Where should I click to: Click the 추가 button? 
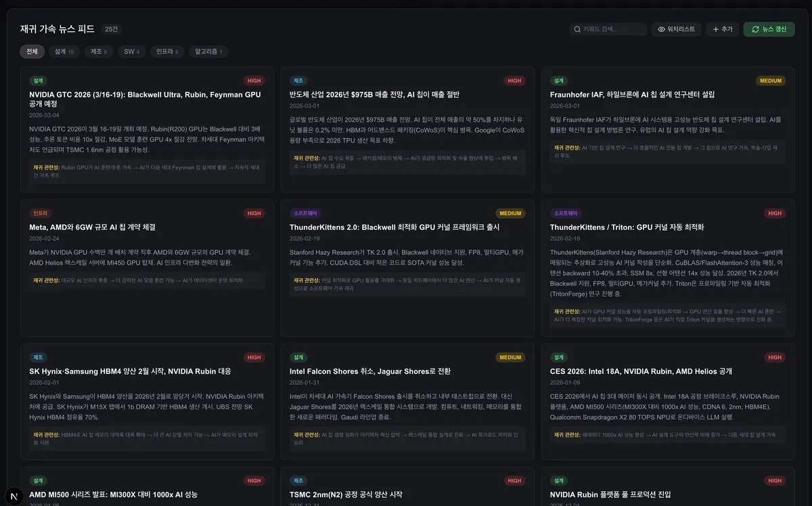[723, 29]
